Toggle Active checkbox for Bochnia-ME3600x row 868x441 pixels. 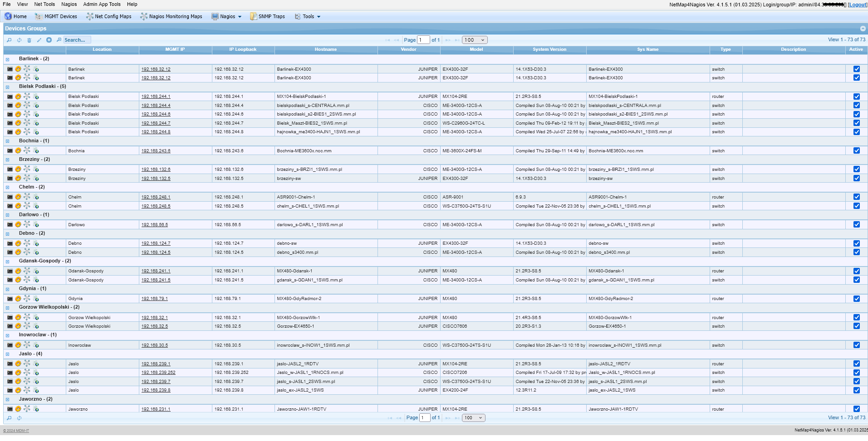(x=856, y=151)
